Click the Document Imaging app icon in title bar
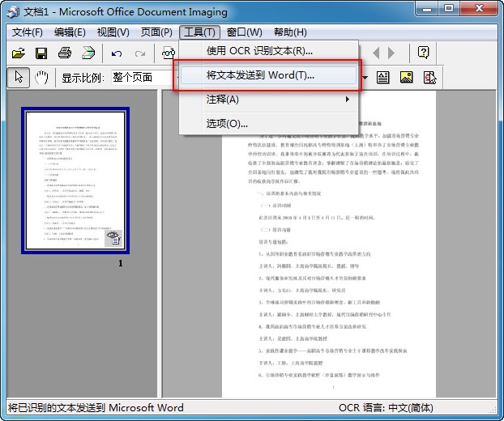 click(13, 12)
